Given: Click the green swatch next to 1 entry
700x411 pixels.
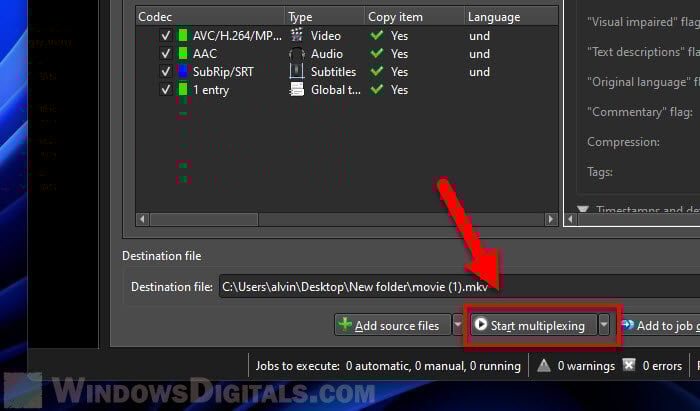Looking at the screenshot, I should (x=183, y=89).
